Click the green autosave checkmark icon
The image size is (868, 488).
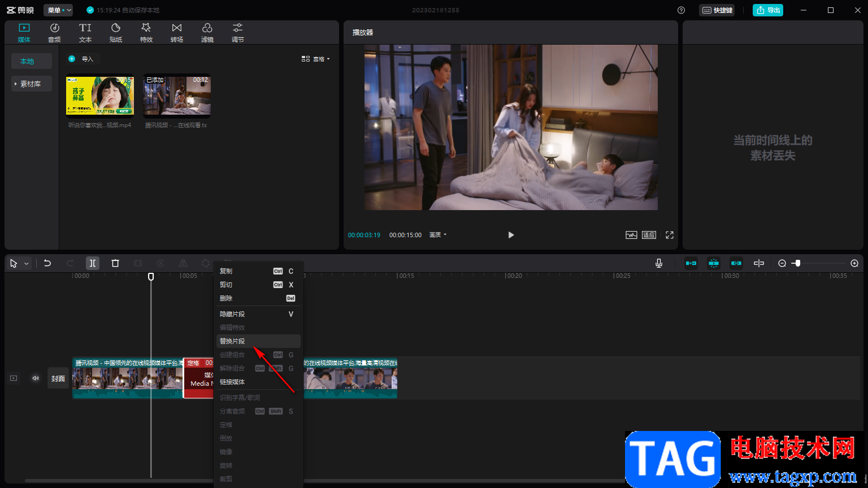(90, 10)
